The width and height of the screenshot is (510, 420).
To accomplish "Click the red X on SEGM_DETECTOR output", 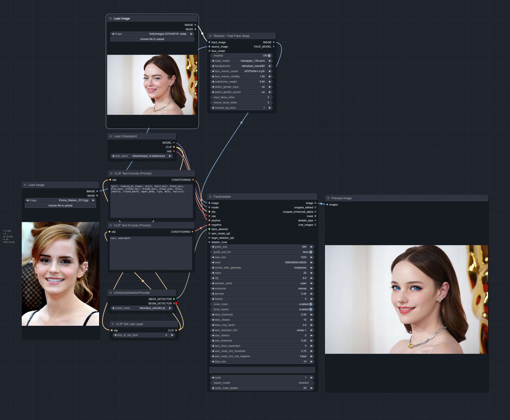I will click(176, 303).
